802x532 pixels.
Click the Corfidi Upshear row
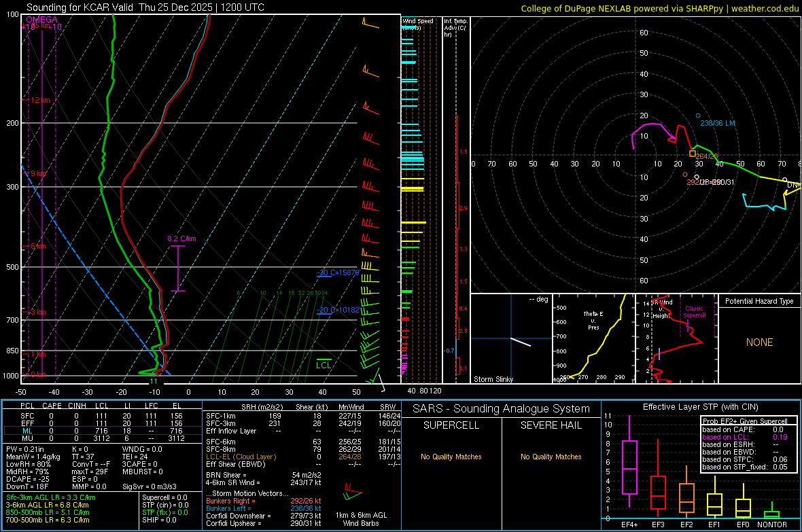pos(264,523)
